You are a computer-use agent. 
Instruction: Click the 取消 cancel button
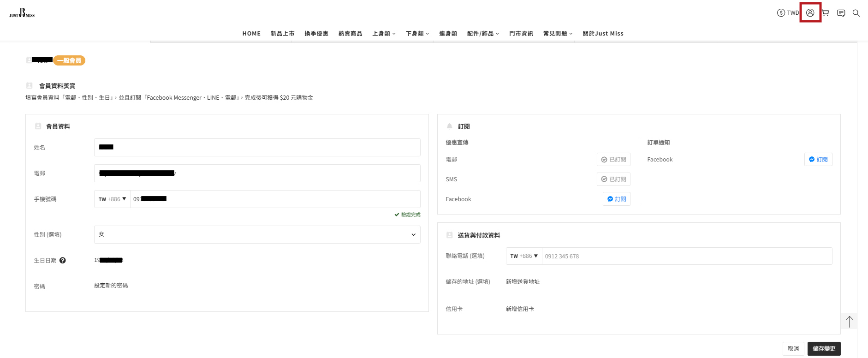pos(793,349)
